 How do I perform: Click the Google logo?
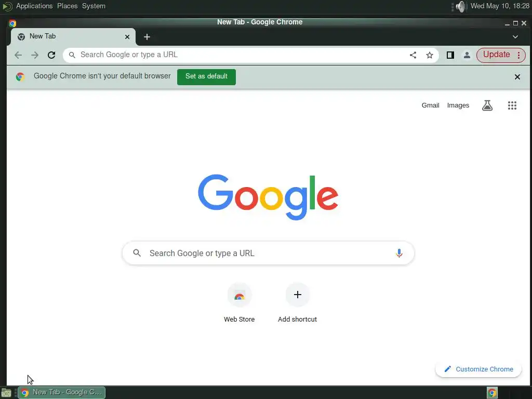coord(268,197)
